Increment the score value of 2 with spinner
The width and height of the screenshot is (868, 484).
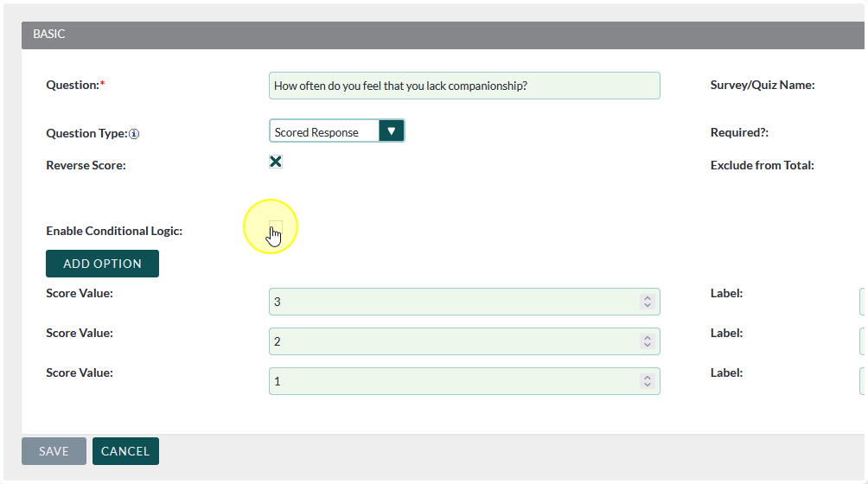pos(647,338)
